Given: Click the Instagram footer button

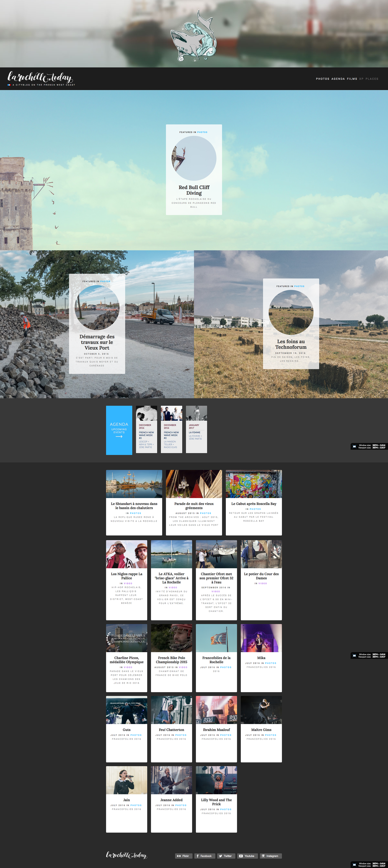Looking at the screenshot, I should (270, 855).
